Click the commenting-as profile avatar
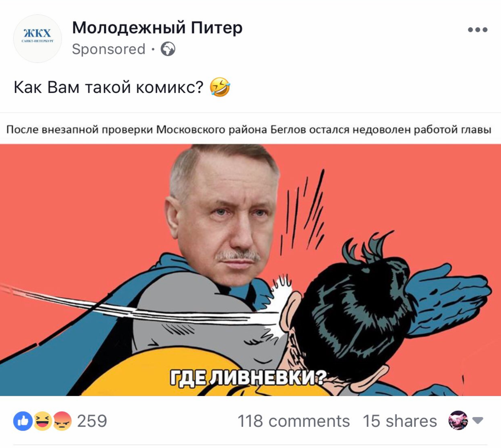 coord(458,420)
